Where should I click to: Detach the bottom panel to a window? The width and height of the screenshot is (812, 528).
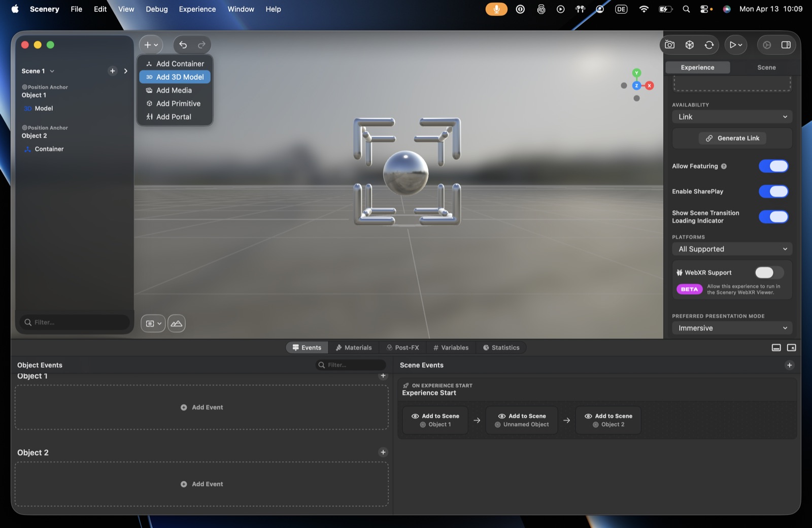point(791,348)
